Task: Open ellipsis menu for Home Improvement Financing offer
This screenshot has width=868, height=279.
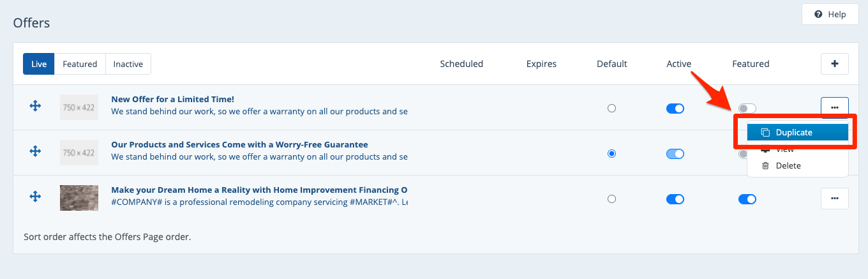Action: coord(834,199)
